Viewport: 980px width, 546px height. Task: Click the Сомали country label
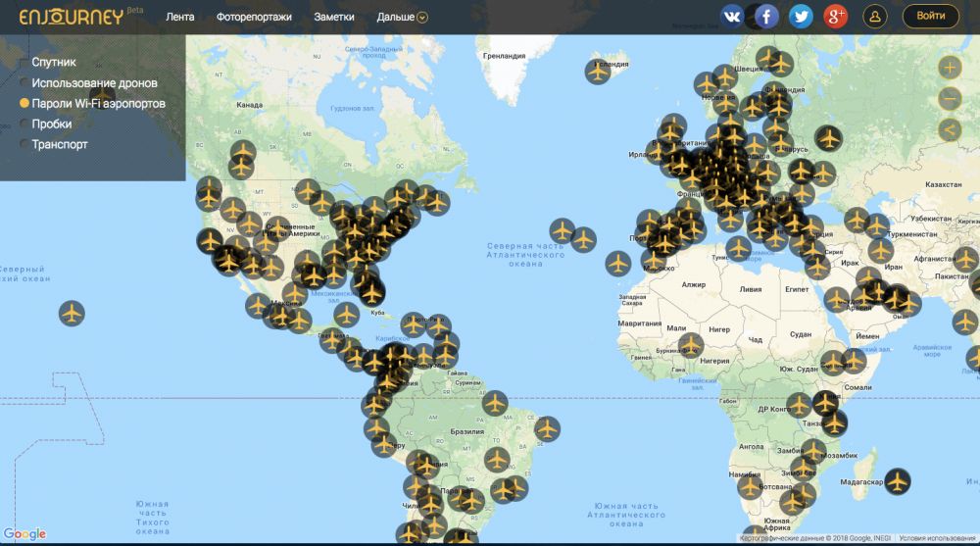coord(857,387)
